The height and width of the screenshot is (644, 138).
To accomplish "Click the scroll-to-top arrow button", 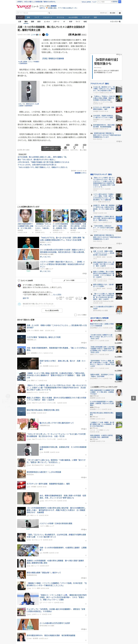I will point(133,398).
